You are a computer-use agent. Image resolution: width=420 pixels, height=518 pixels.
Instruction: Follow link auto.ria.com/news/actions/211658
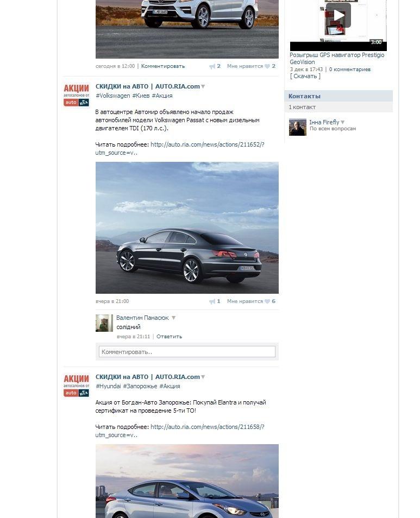pyautogui.click(x=207, y=427)
